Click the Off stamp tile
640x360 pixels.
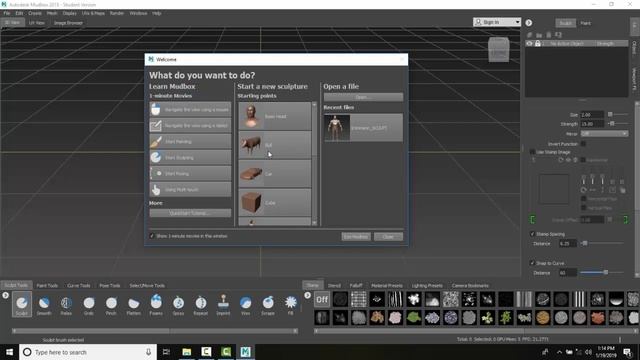coord(322,300)
